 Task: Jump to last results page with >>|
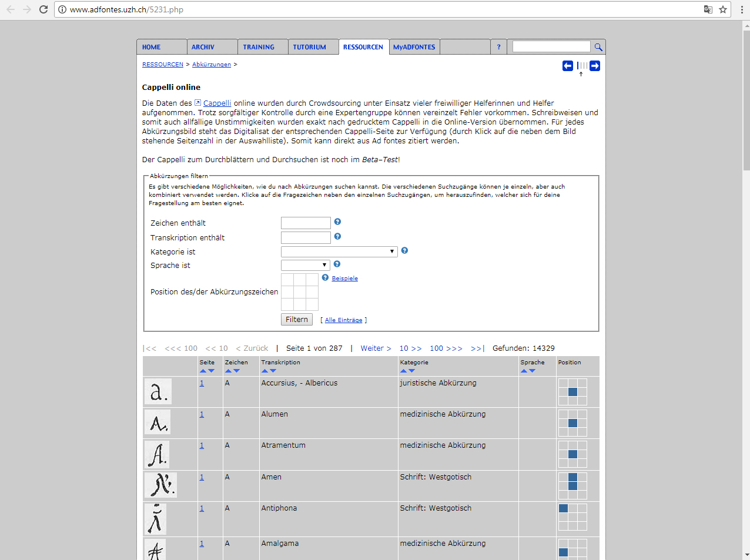click(x=477, y=348)
